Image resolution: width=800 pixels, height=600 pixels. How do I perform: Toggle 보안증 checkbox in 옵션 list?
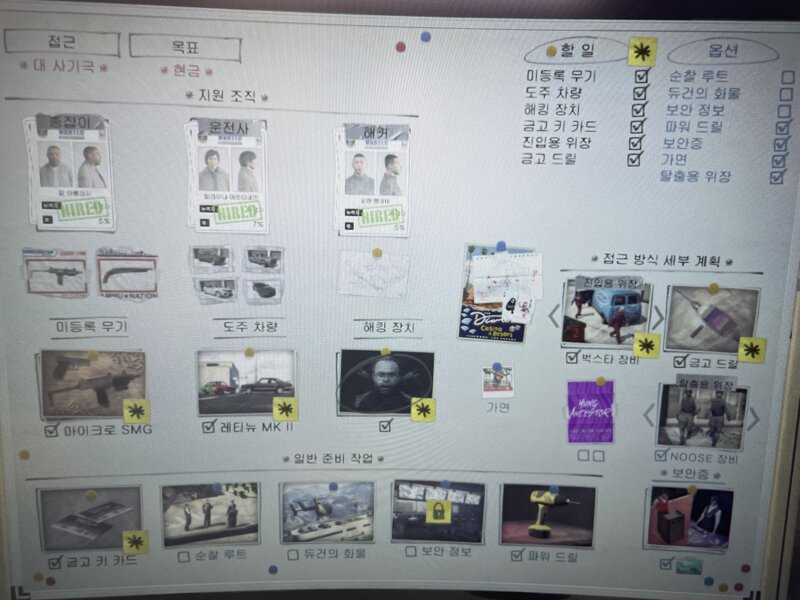780,144
